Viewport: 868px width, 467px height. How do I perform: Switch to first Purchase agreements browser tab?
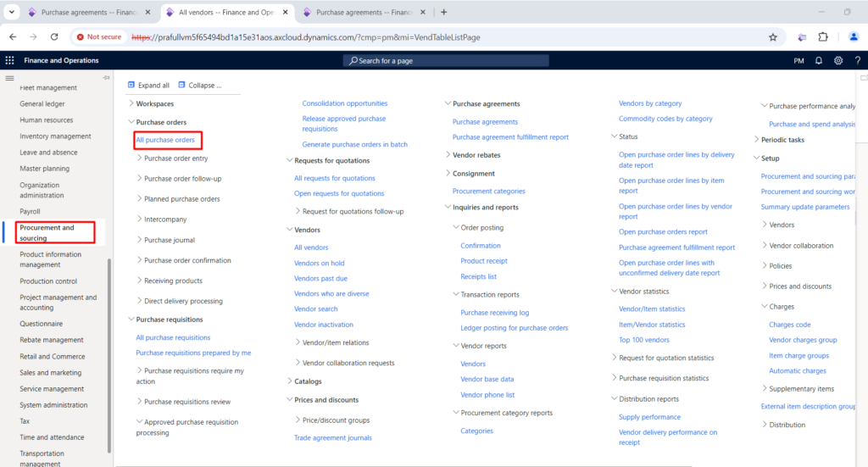click(88, 12)
